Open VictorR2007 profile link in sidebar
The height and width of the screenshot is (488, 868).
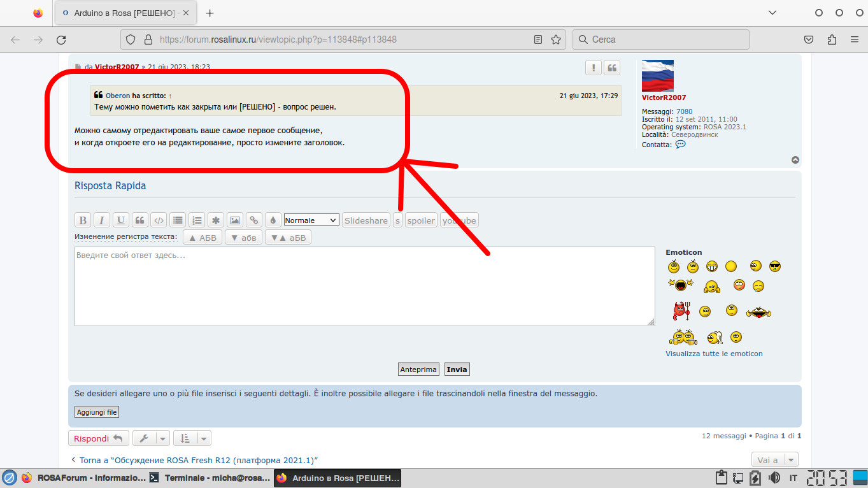664,97
